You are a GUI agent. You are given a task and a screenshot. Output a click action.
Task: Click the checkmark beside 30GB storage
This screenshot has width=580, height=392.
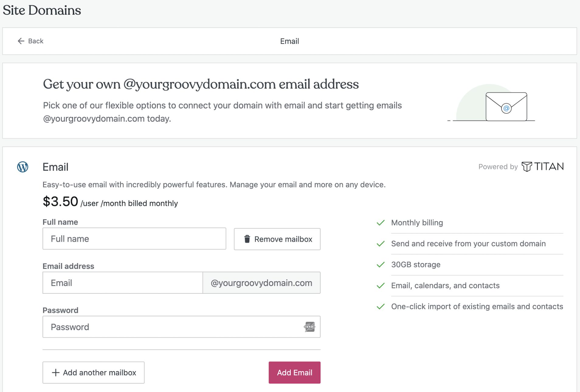point(381,265)
